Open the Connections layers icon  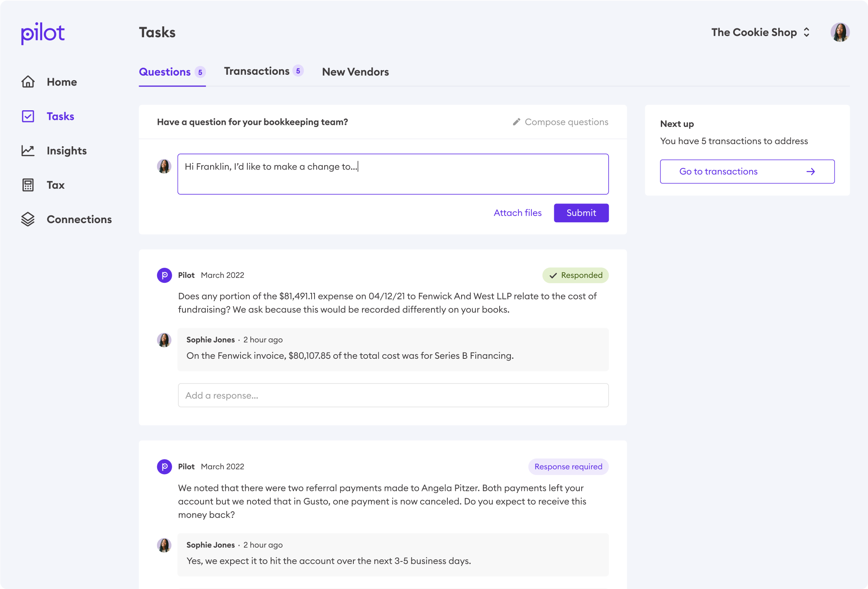28,219
